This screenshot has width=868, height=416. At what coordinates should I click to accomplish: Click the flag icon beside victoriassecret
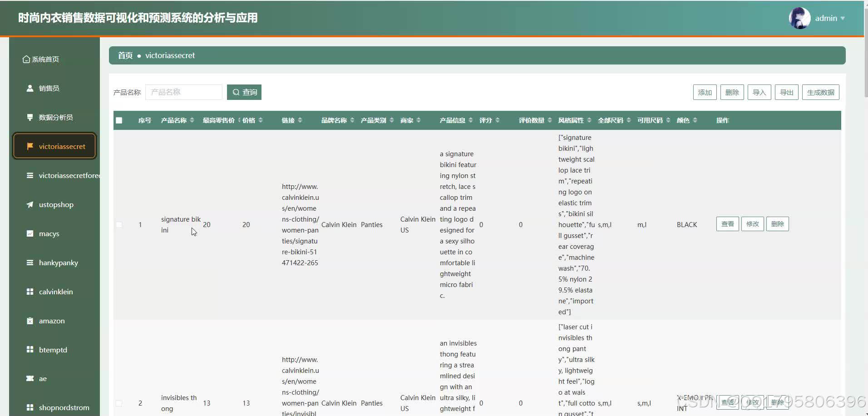tap(30, 146)
